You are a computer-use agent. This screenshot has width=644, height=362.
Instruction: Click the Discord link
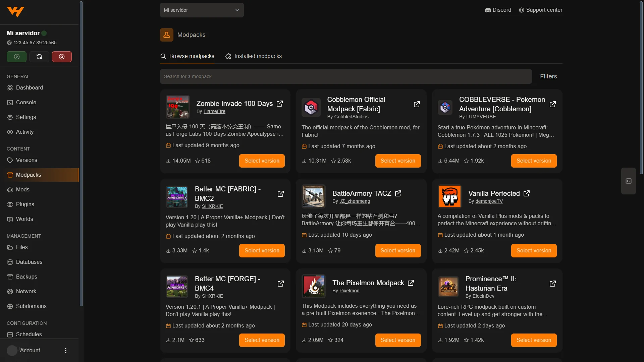498,10
